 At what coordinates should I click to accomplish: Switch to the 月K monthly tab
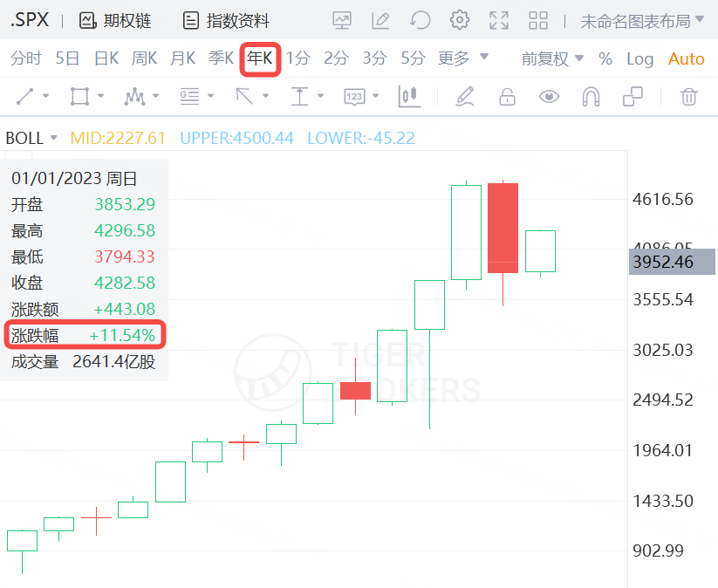coord(183,58)
